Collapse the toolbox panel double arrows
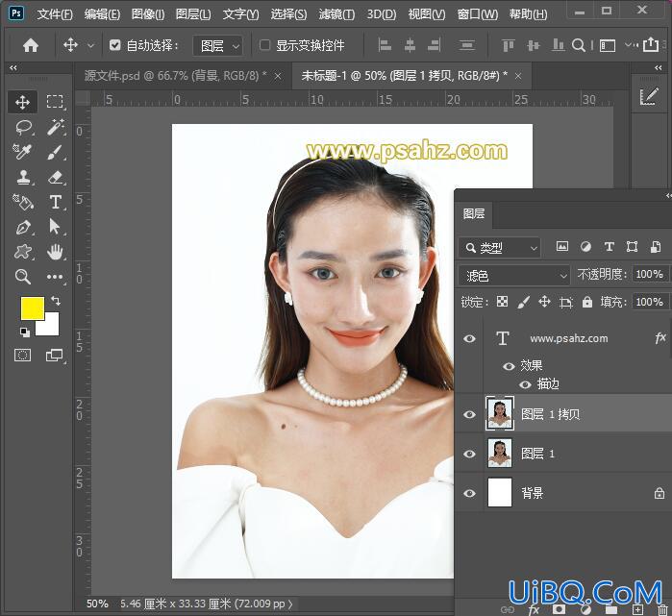Screen dimensions: 672x616 click(x=12, y=67)
